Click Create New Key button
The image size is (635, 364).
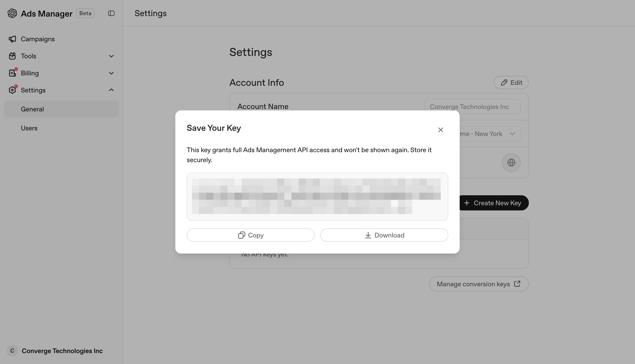[x=494, y=203]
